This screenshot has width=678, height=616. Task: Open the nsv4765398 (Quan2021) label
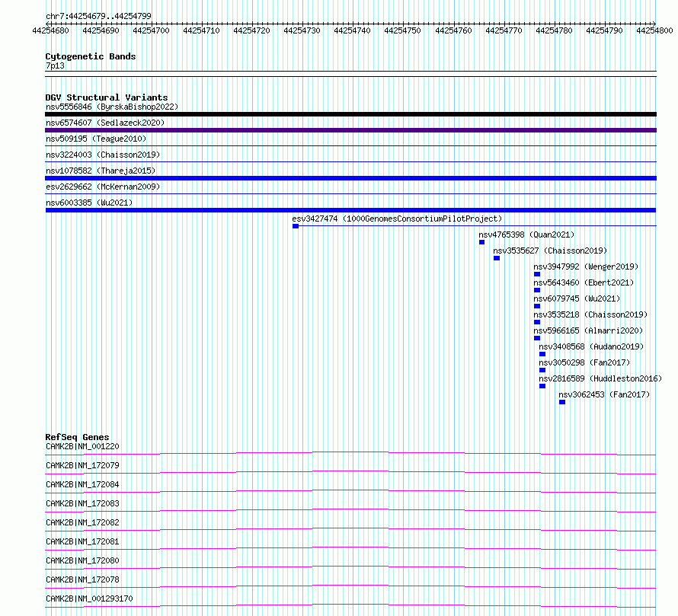(526, 235)
